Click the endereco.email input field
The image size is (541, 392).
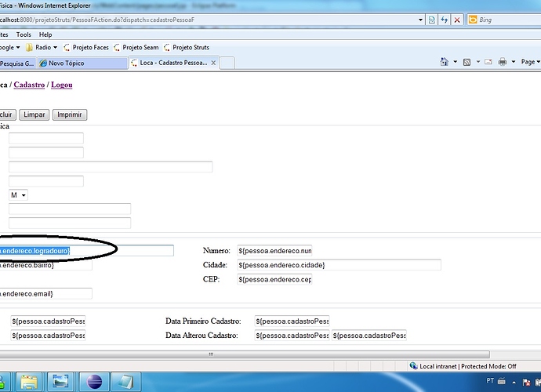pos(46,294)
